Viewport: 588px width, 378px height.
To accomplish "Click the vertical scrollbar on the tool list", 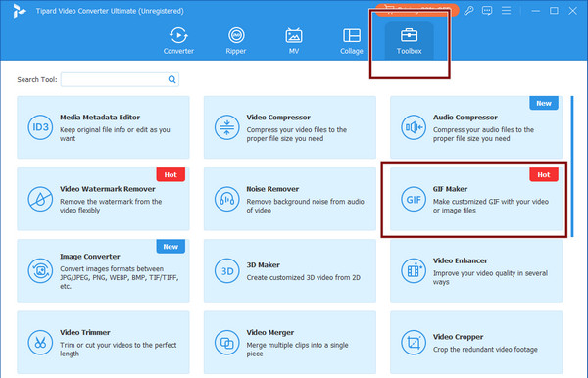I will [572, 166].
